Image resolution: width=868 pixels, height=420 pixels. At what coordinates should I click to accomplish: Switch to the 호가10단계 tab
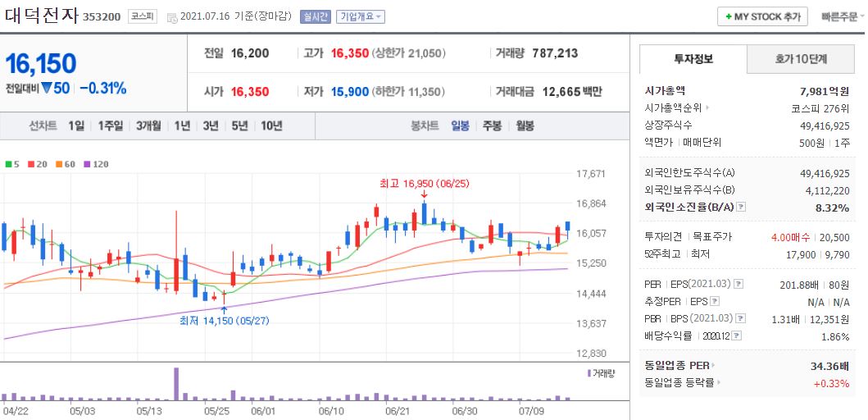(801, 59)
